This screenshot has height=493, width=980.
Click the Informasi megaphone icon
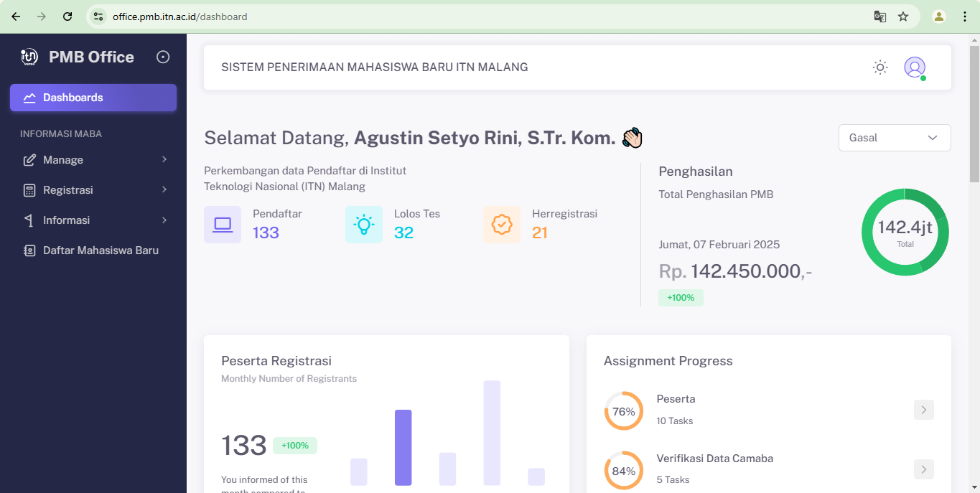pos(29,220)
